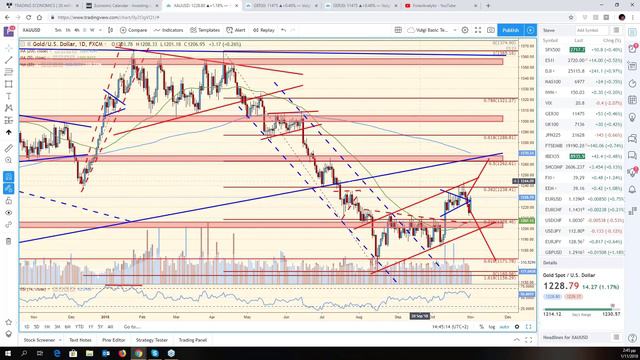Open the Text Notes tab
This screenshot has width=640, height=360.
80,340
